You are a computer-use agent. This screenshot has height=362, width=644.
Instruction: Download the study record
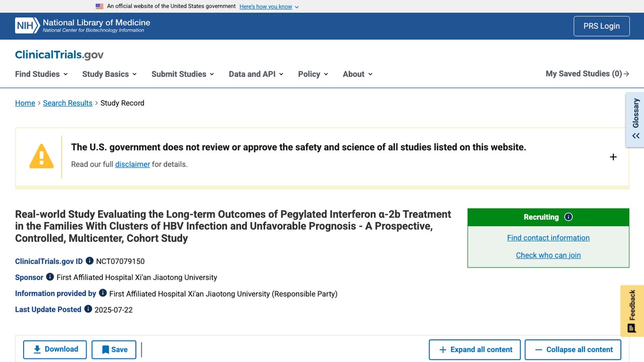coord(55,349)
